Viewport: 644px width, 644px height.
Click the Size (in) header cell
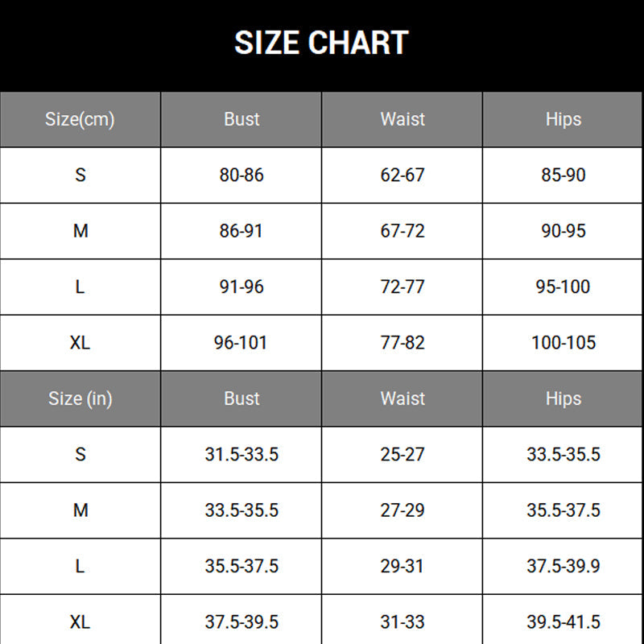(x=80, y=398)
